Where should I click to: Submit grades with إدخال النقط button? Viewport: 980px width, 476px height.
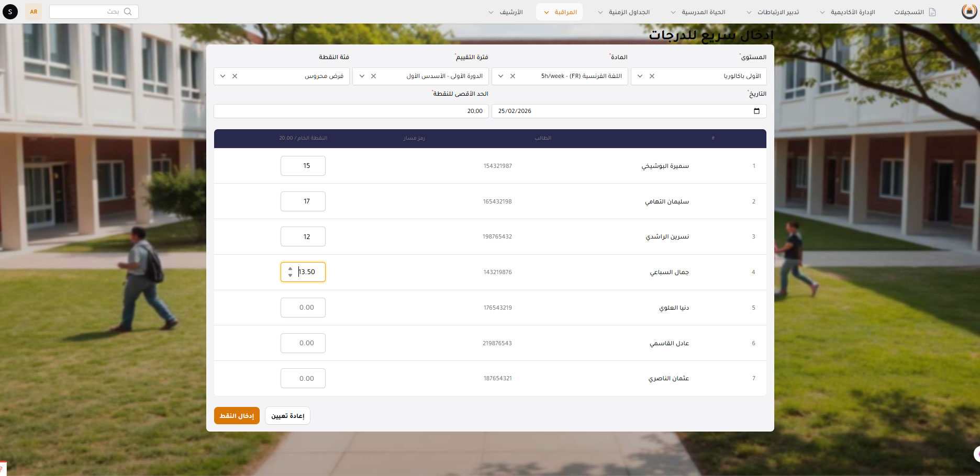click(237, 416)
